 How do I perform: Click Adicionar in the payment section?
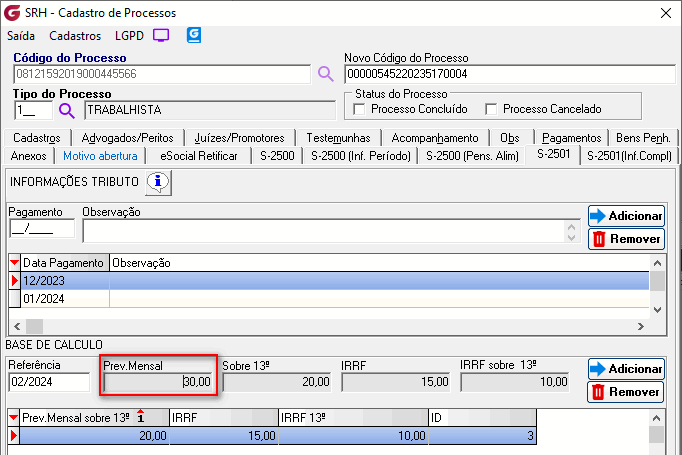[x=626, y=216]
